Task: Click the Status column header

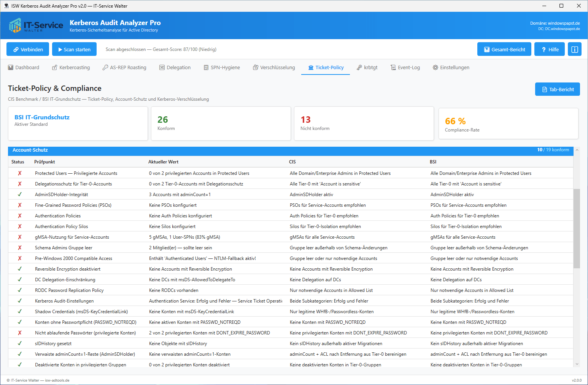Action: pos(18,162)
